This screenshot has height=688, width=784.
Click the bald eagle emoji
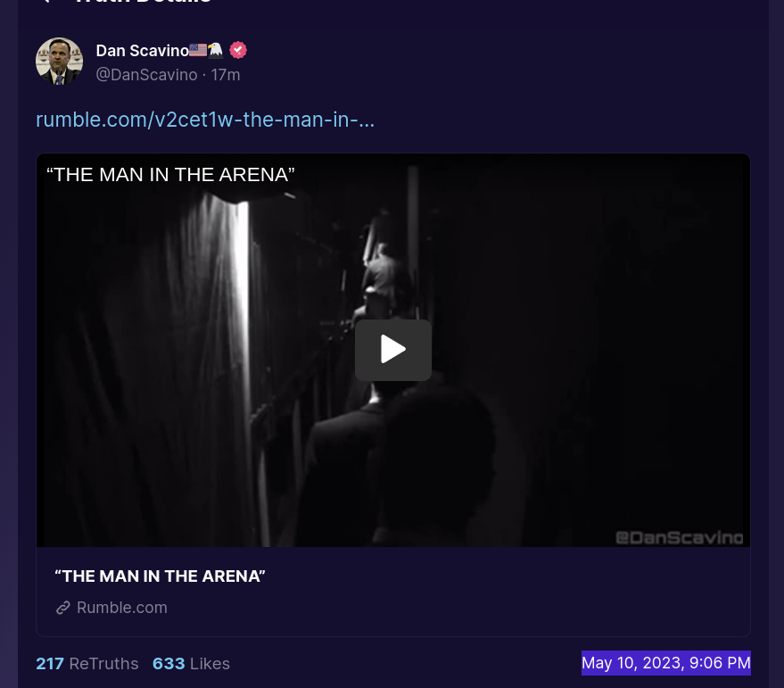point(216,50)
